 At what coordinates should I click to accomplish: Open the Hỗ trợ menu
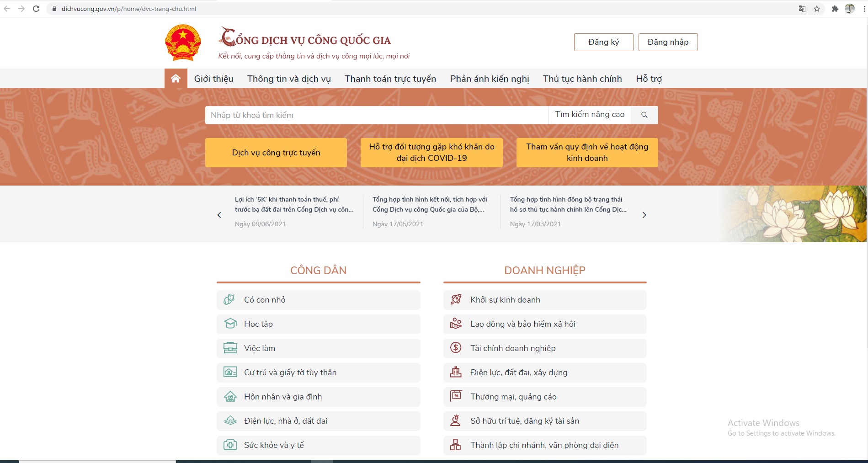pyautogui.click(x=649, y=79)
